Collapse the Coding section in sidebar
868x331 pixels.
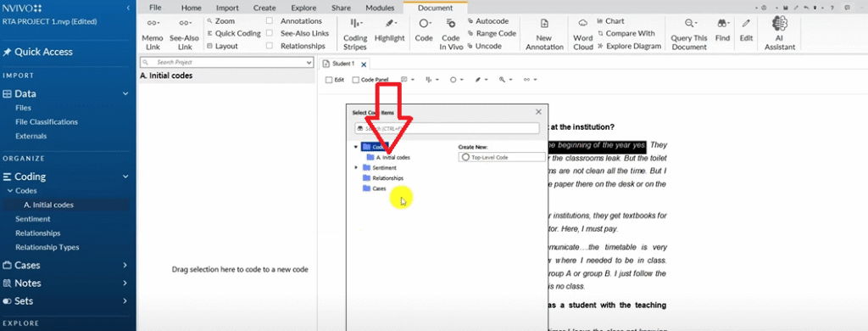pos(125,177)
